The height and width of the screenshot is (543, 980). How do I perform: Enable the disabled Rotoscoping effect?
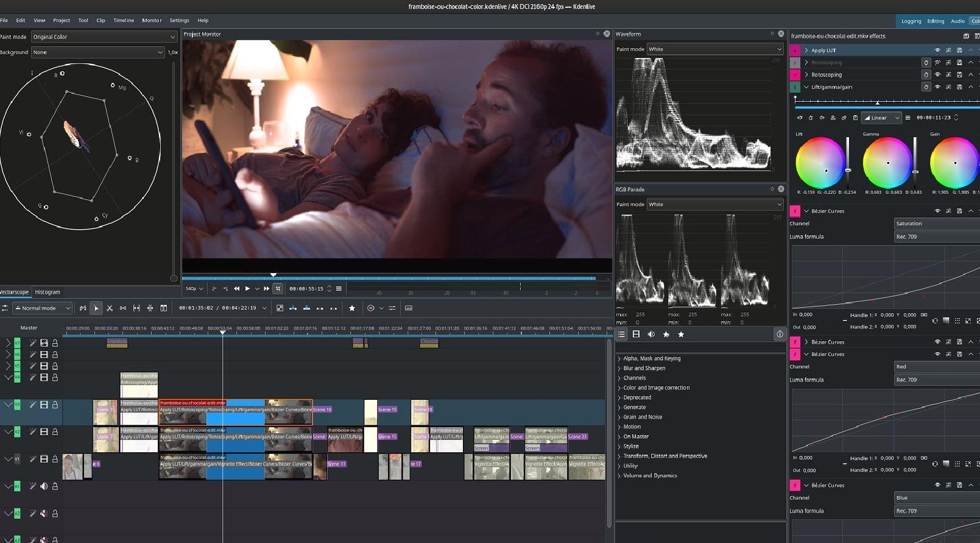click(x=937, y=63)
